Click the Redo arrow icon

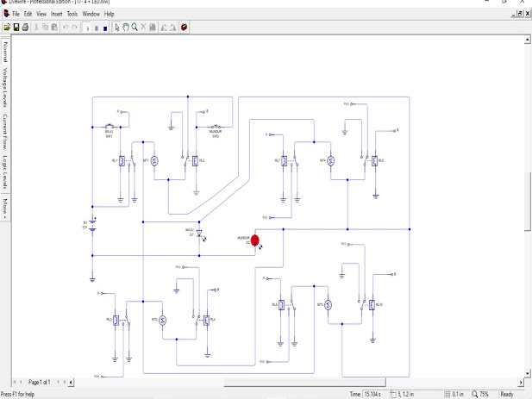(x=75, y=27)
